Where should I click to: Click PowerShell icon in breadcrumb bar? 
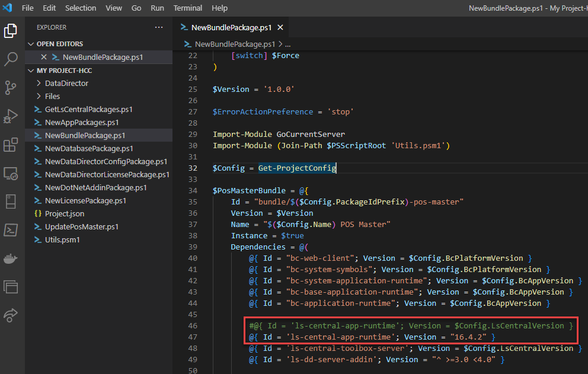(x=187, y=44)
